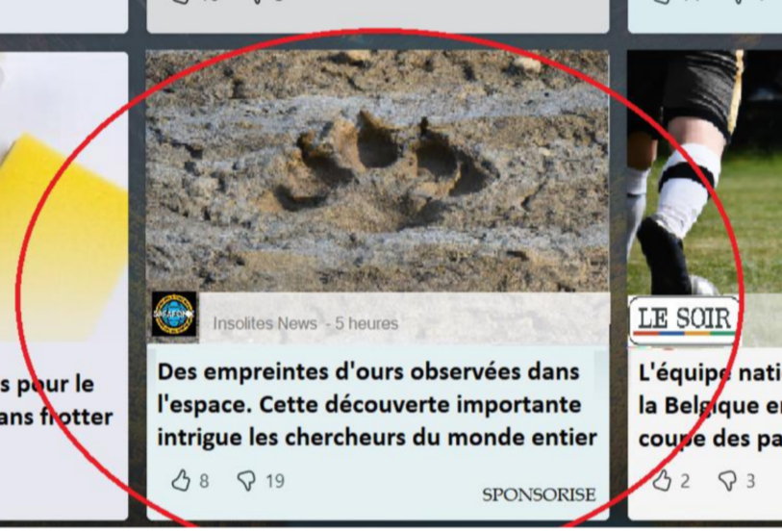The height and width of the screenshot is (532, 782).
Task: Click the 'sans frotter' article headline
Action: pos(56,400)
